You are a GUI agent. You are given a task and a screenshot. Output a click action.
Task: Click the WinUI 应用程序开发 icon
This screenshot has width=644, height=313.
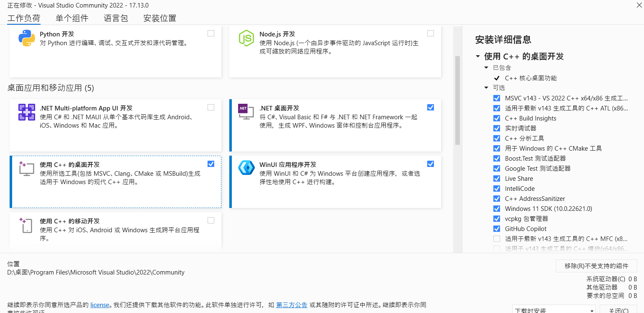coord(246,168)
